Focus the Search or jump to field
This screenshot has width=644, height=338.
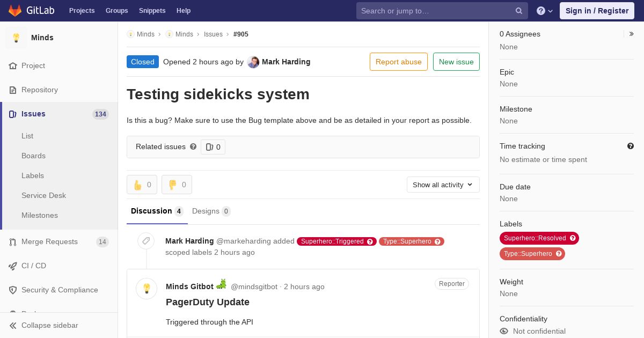coord(442,11)
